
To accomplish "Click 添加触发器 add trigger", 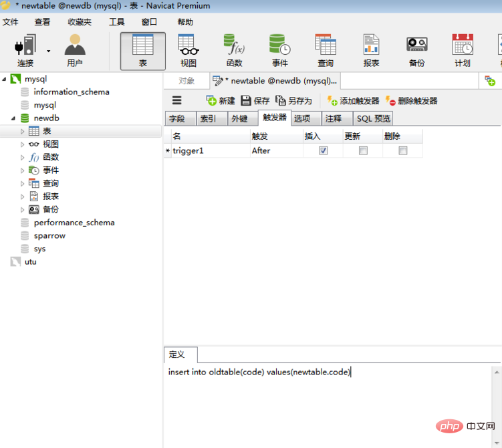I will (x=353, y=100).
